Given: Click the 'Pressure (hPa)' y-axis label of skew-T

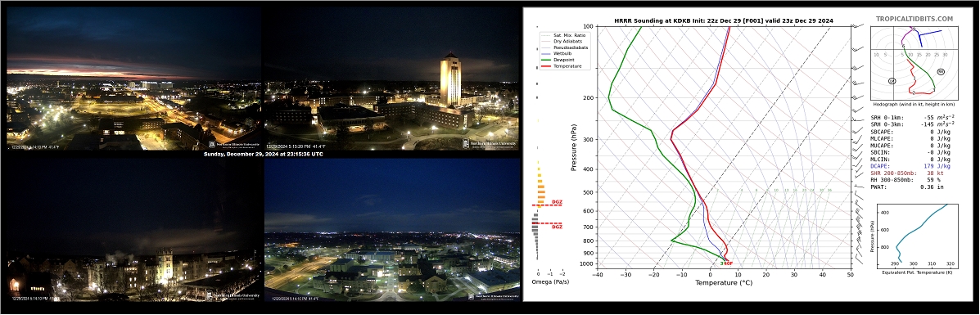Looking at the screenshot, I should pos(573,147).
